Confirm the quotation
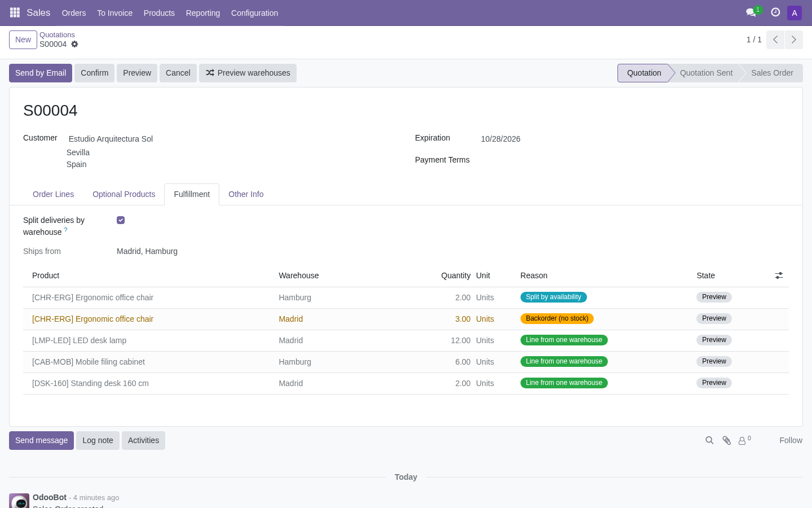This screenshot has height=508, width=812. coord(94,73)
